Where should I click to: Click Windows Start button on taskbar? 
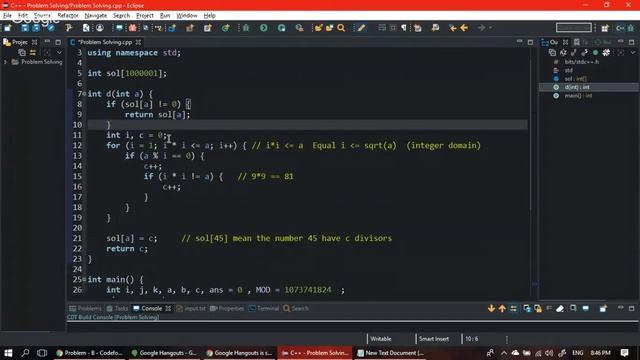(x=8, y=353)
